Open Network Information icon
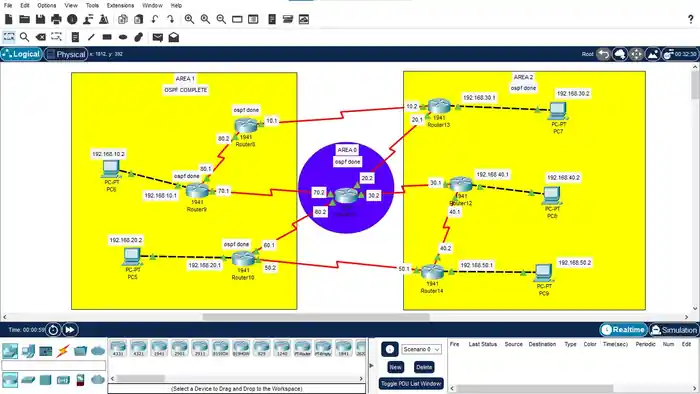700x394 pixels. point(72,19)
